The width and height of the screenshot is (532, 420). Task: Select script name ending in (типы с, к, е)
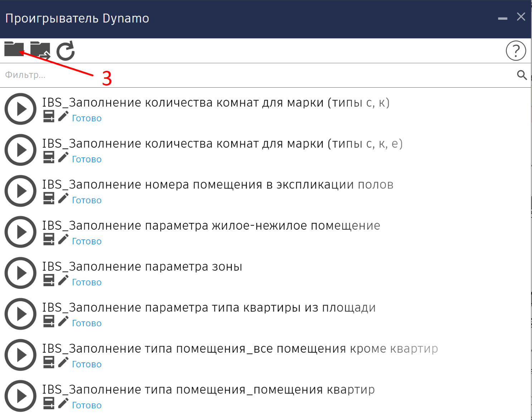(223, 144)
